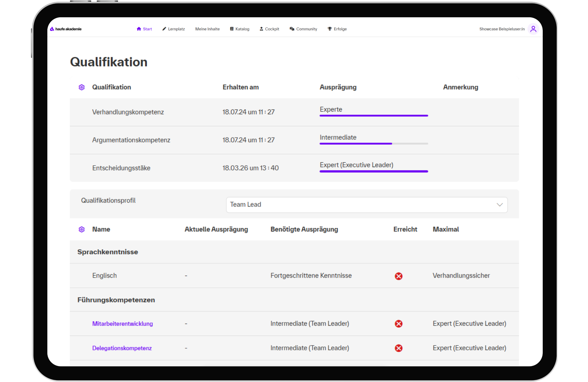Viewport: 588px width, 382px height.
Task: Click the haufe akademie logo
Action: (x=66, y=29)
